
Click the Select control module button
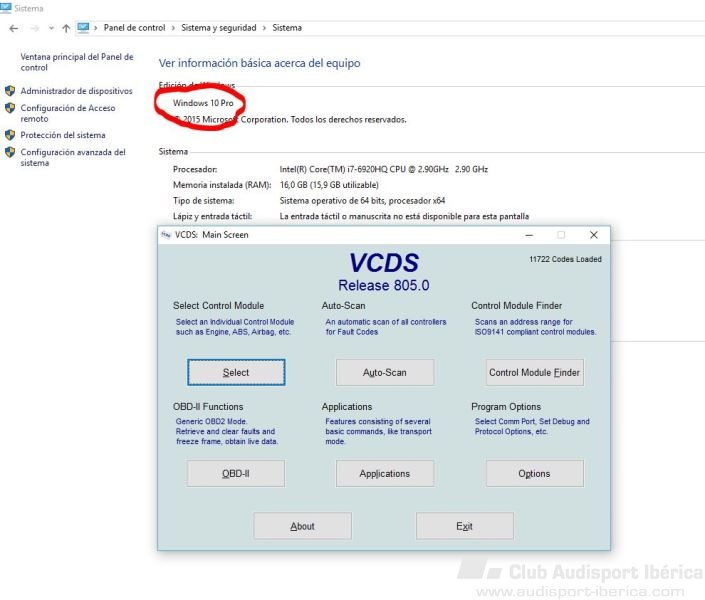pyautogui.click(x=236, y=372)
